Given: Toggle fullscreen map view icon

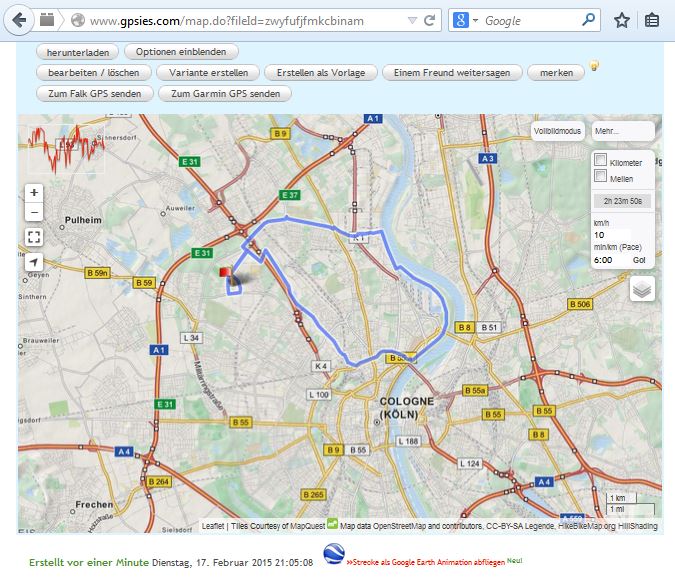Looking at the screenshot, I should tap(34, 237).
